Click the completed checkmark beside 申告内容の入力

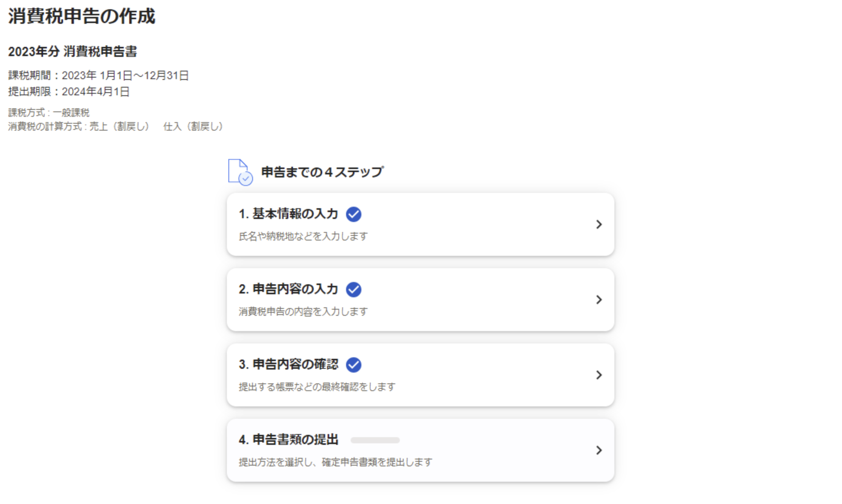tap(353, 290)
